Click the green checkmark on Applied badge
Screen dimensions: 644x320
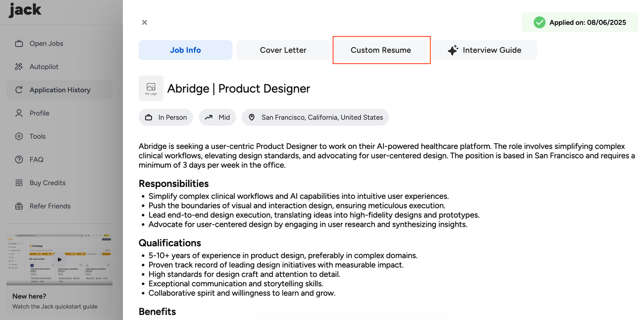(x=539, y=22)
